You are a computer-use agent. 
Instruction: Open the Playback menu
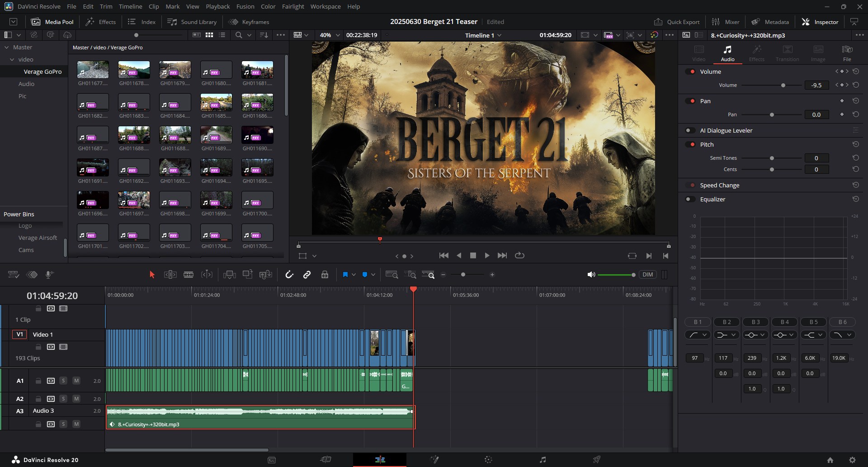[x=218, y=6]
